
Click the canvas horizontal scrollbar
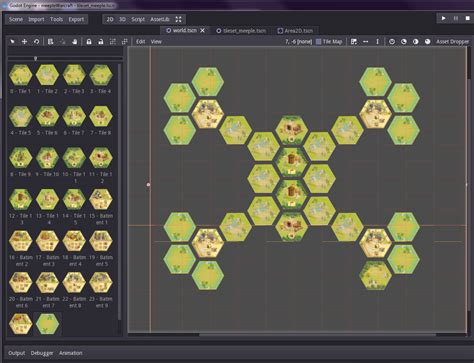click(317, 334)
